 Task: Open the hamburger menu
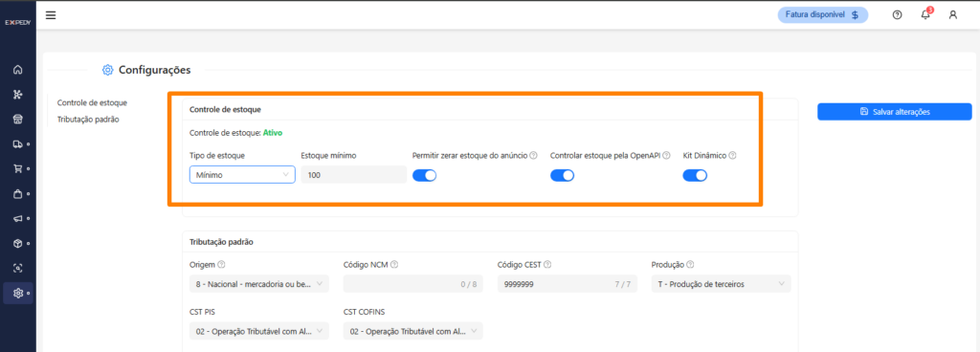(x=51, y=15)
